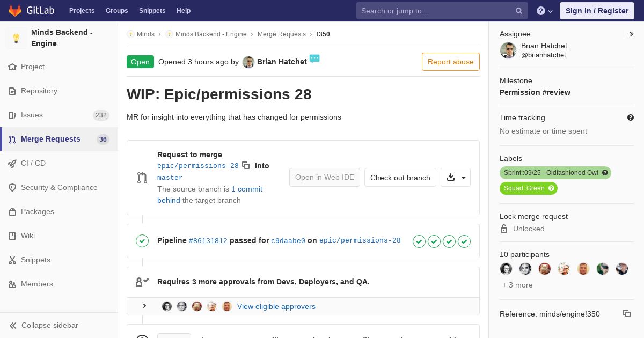
Task: Click the Brian Hatchet status emoji bubble
Action: (x=314, y=58)
